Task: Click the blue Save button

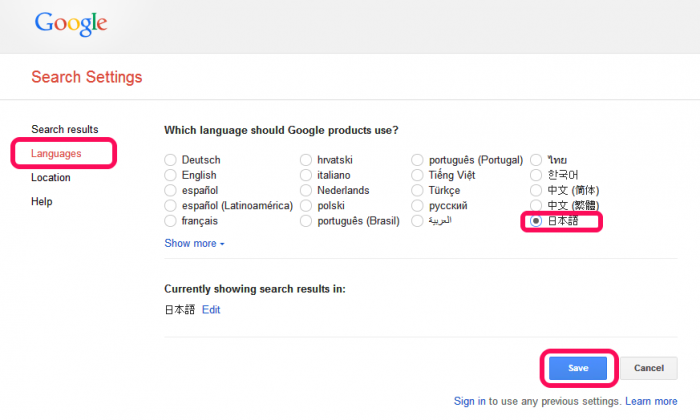Action: point(578,368)
